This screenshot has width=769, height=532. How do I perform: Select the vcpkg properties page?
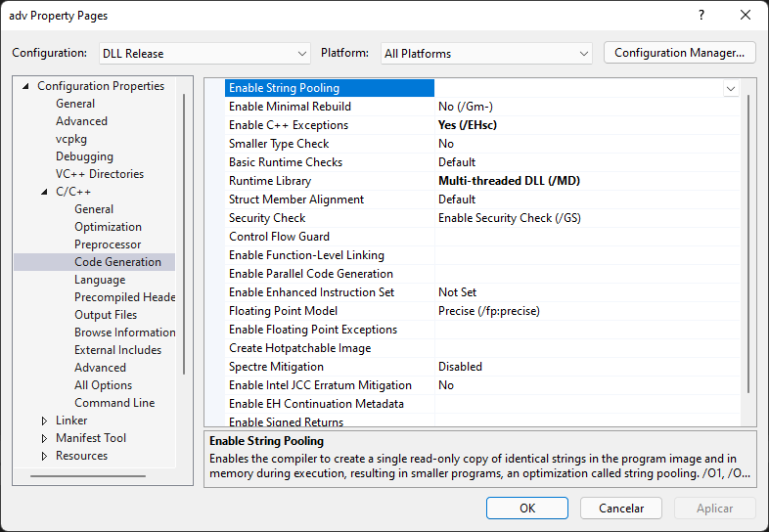tap(71, 139)
